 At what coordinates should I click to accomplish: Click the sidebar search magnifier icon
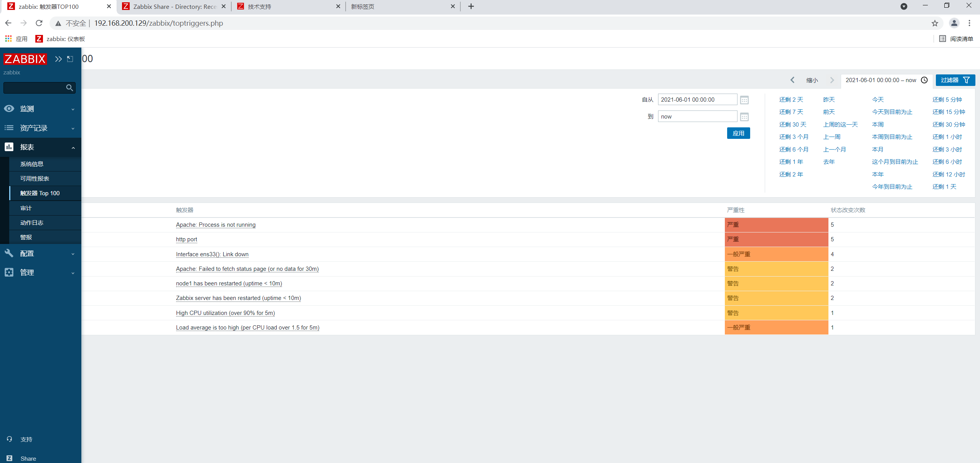tap(69, 88)
